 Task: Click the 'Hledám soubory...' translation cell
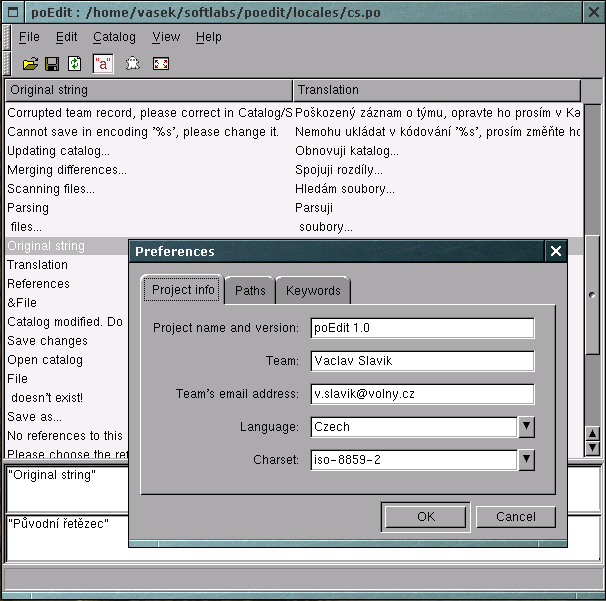345,189
